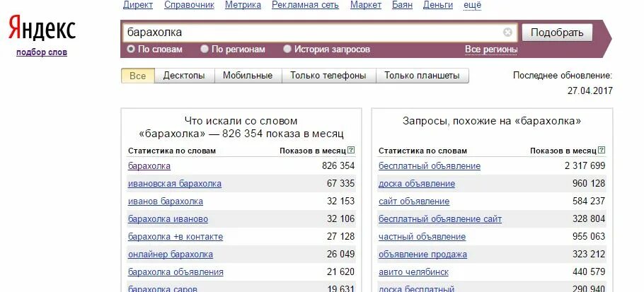The width and height of the screenshot is (644, 292).
Task: Open the 'Рекламная сеть' top link
Action: [306, 5]
